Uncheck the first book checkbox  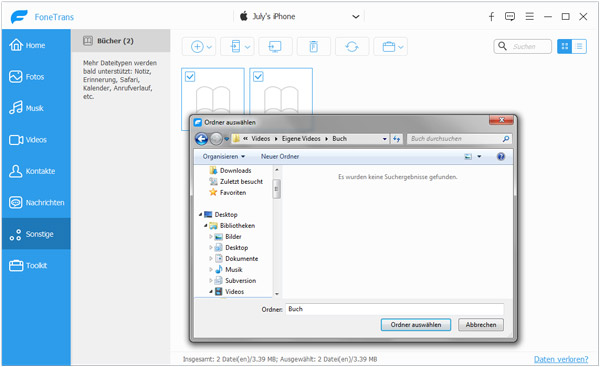point(190,77)
